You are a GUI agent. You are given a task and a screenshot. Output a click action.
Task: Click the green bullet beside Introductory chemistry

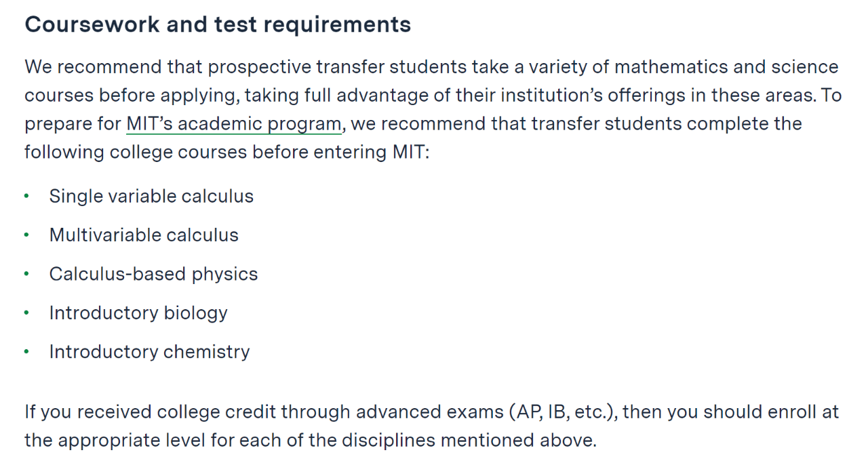pyautogui.click(x=26, y=353)
